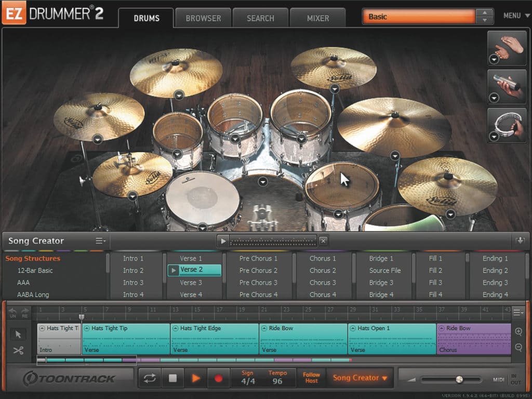
Task: Arm the red record button
Action: [219, 378]
